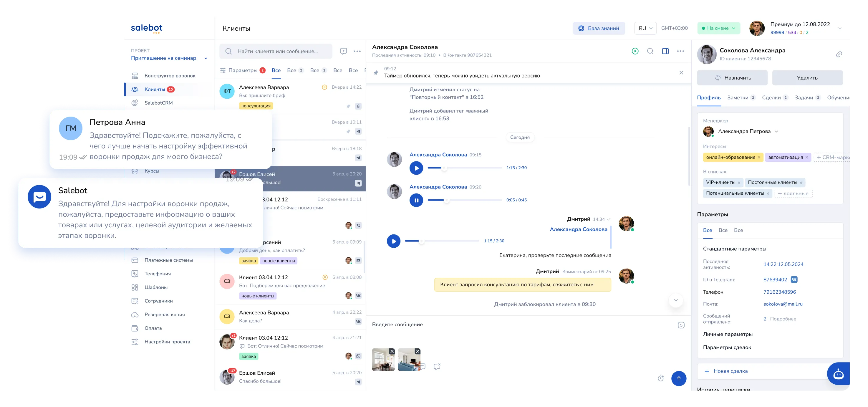This screenshot has width=868, height=407.
Task: Click the client search input field
Action: [277, 51]
